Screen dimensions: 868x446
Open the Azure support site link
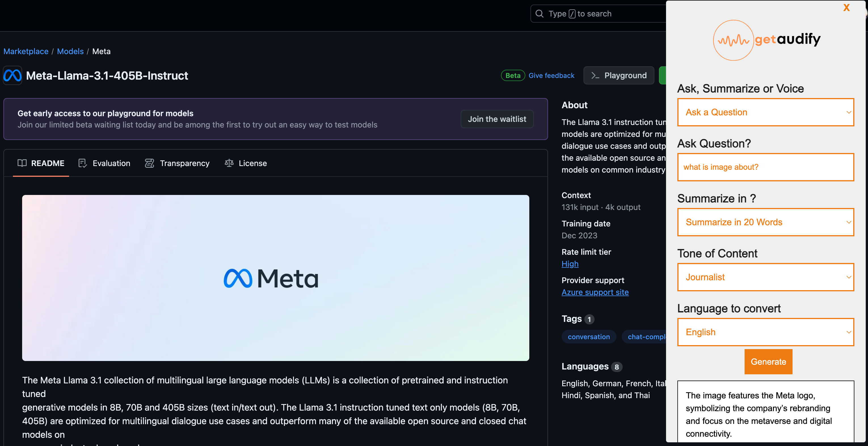[595, 292]
